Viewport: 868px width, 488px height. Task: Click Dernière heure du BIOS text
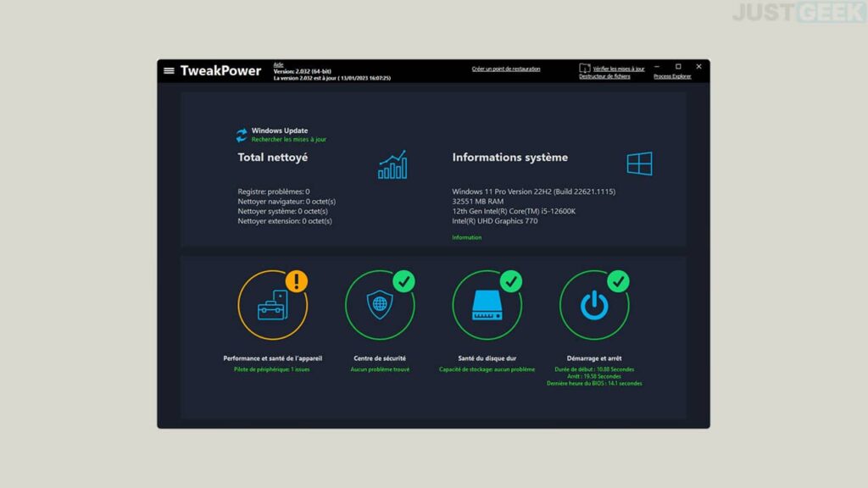[594, 384]
